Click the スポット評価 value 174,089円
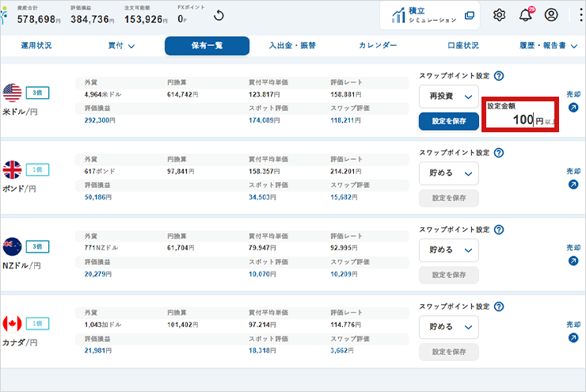Viewport: 586px width, 392px height. (264, 120)
